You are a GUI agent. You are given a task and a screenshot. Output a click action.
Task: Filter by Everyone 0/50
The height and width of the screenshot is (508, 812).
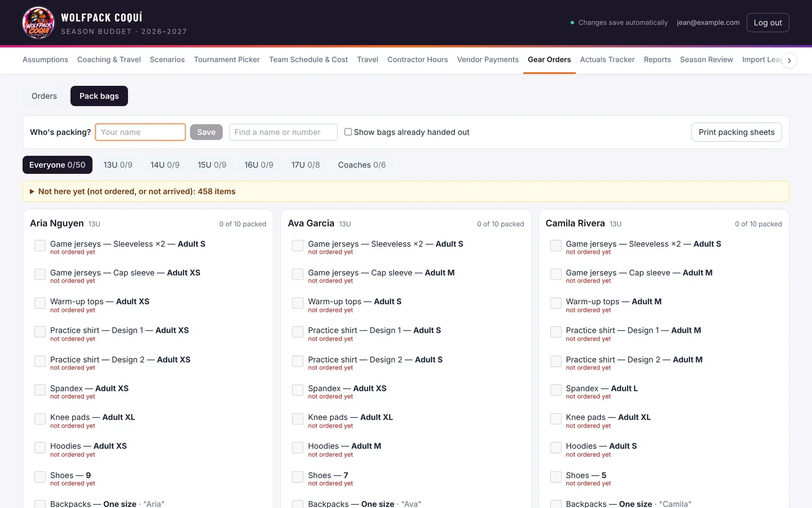(x=57, y=165)
